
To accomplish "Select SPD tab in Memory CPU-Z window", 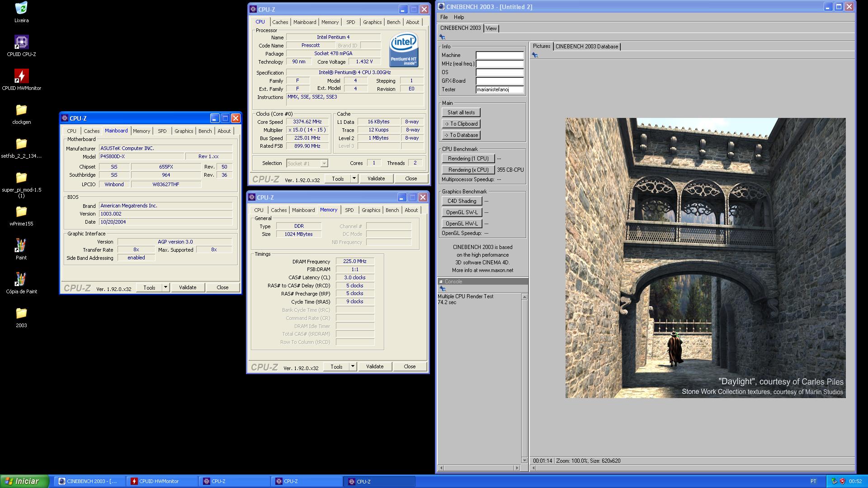I will 349,210.
